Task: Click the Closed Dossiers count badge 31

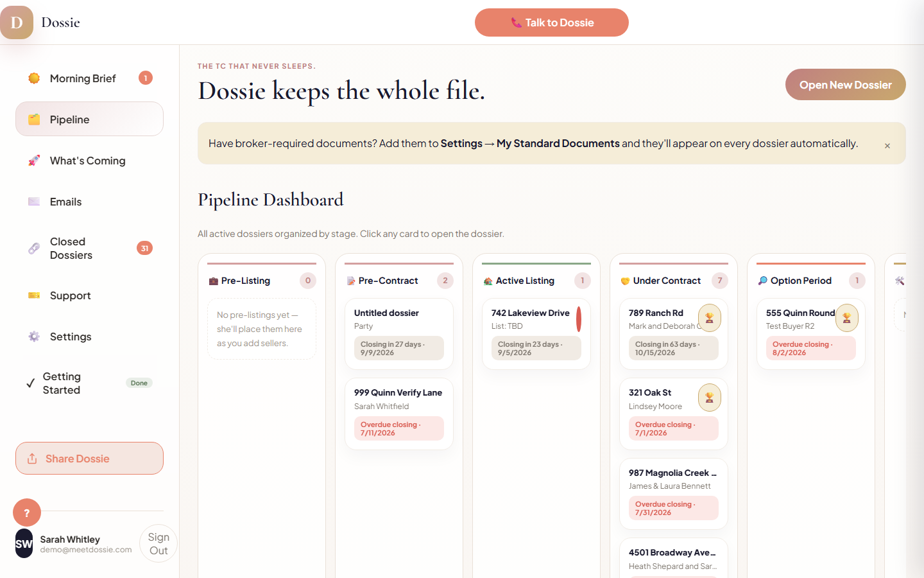Action: point(145,248)
